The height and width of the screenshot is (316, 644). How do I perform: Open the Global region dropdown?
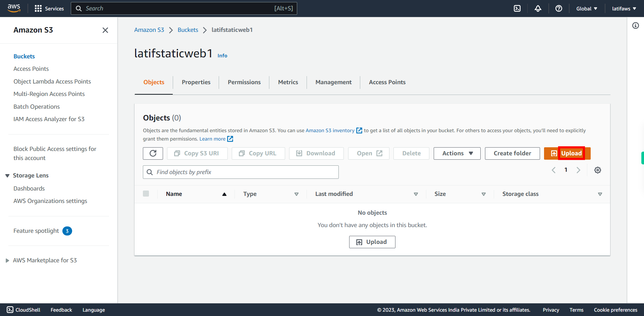587,9
